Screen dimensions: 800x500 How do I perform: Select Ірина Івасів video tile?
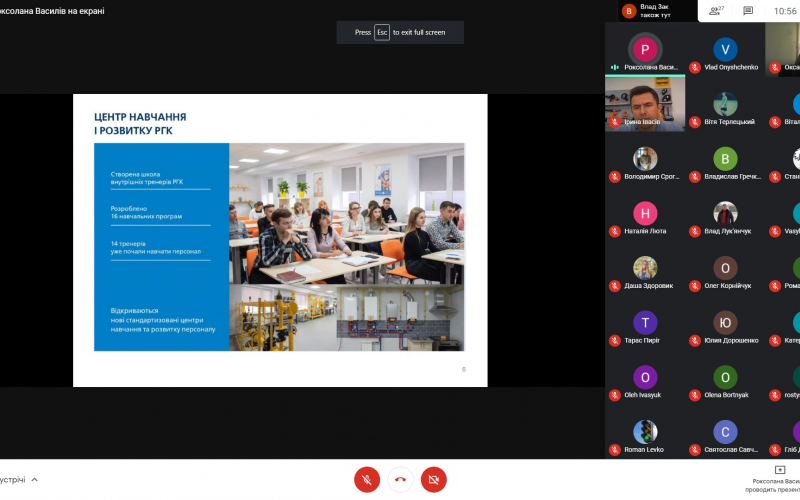point(645,104)
